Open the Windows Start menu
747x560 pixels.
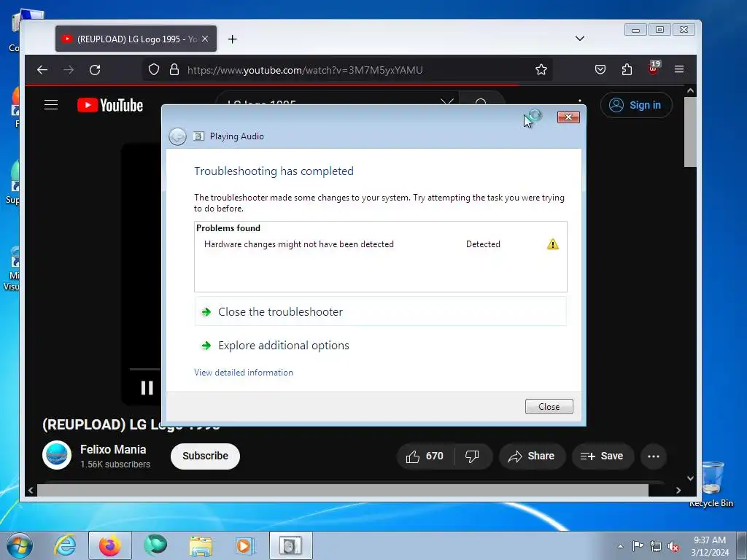click(x=20, y=545)
